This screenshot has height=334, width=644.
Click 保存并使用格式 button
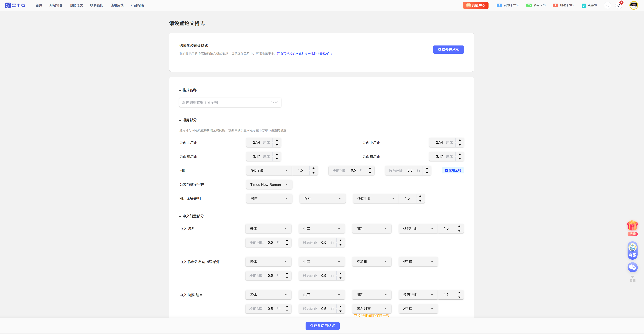point(322,326)
